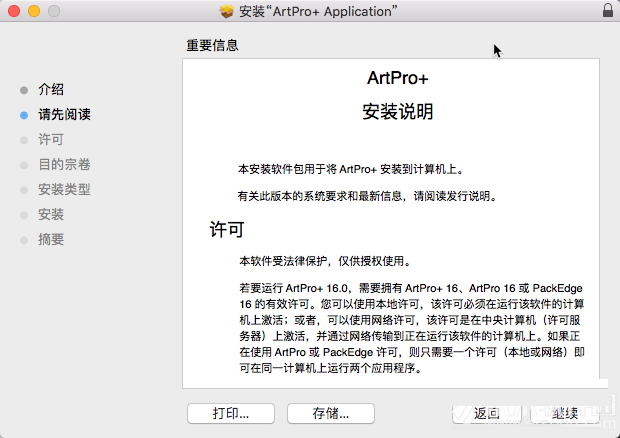Click the line starting 有关此版本的系统要求

367,196
